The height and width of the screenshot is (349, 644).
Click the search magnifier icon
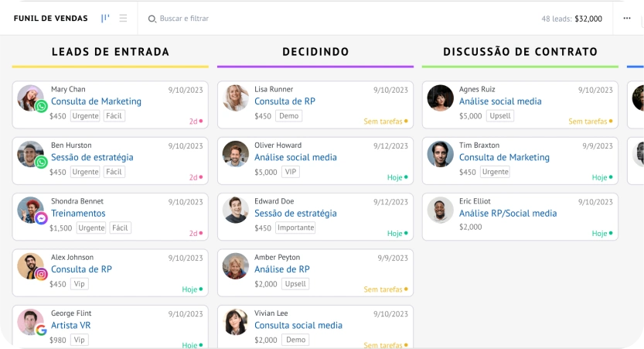[x=152, y=19]
